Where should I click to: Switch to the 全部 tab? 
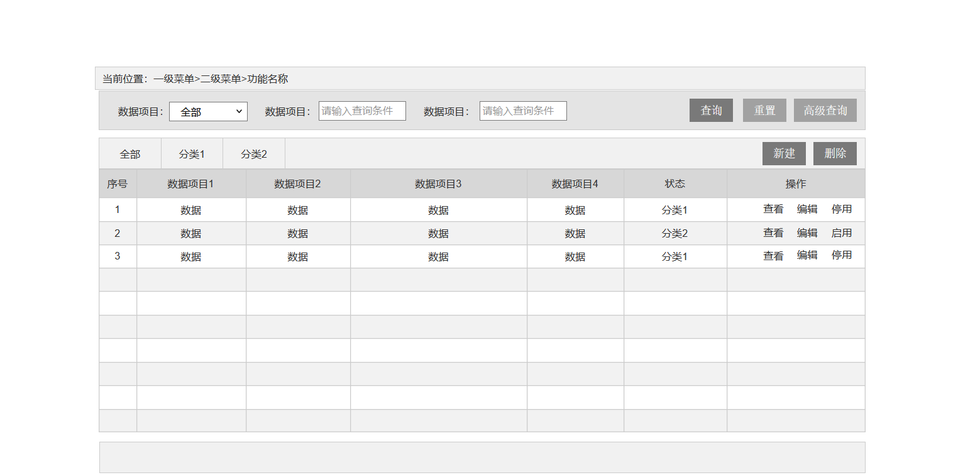pos(130,154)
